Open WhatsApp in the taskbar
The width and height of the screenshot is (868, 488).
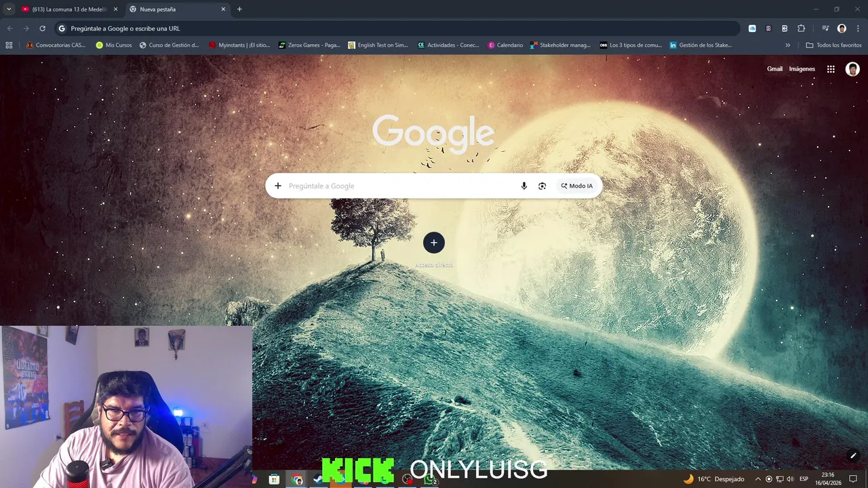coord(430,479)
